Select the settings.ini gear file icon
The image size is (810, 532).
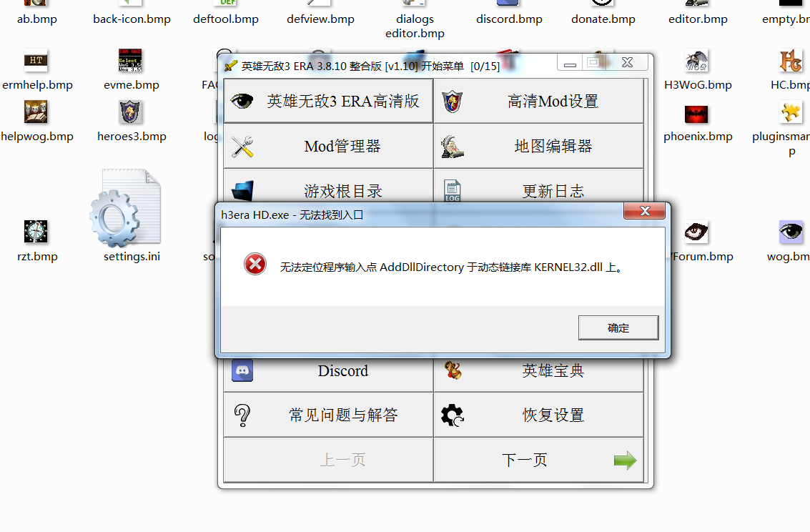[125, 207]
